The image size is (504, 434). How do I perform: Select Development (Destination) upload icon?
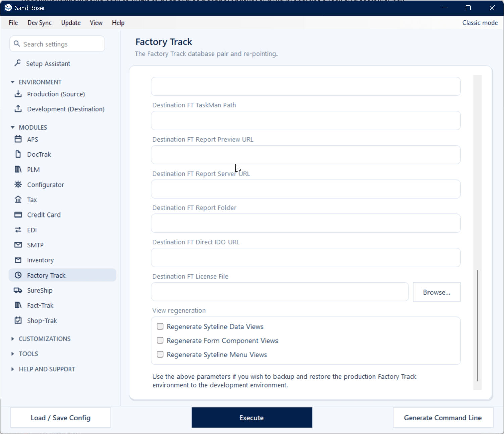18,109
